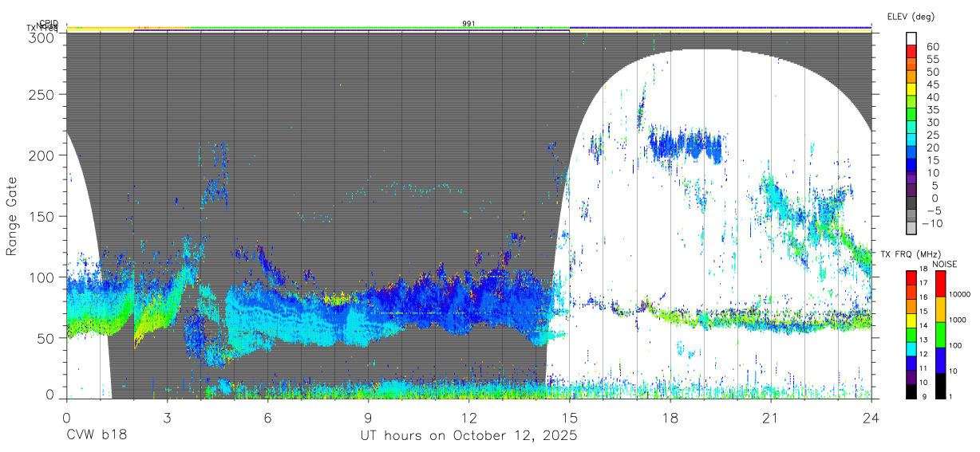
Task: Click the 9 tick label on UT hours axis
Action: [368, 417]
